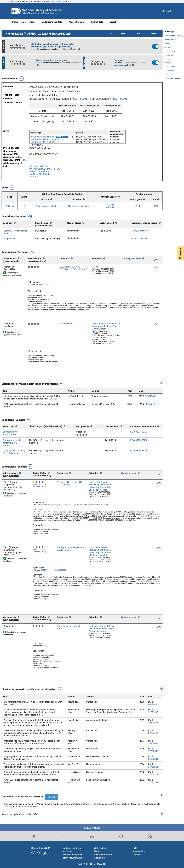The width and height of the screenshot is (184, 868).
Task: Open the X (Twitter) icon under Follow NCBI
Action: tap(34, 836)
